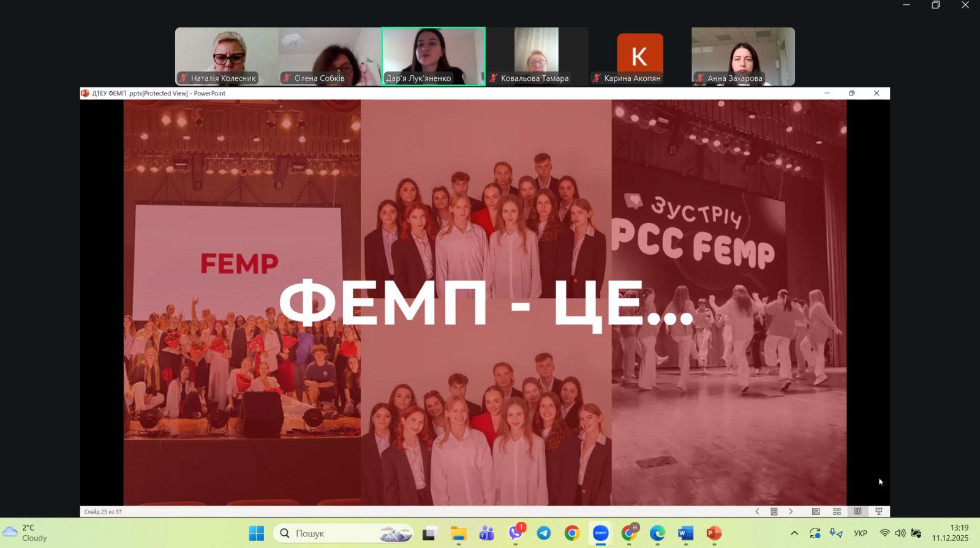Select Наталія Колесник's video tile

tap(227, 56)
